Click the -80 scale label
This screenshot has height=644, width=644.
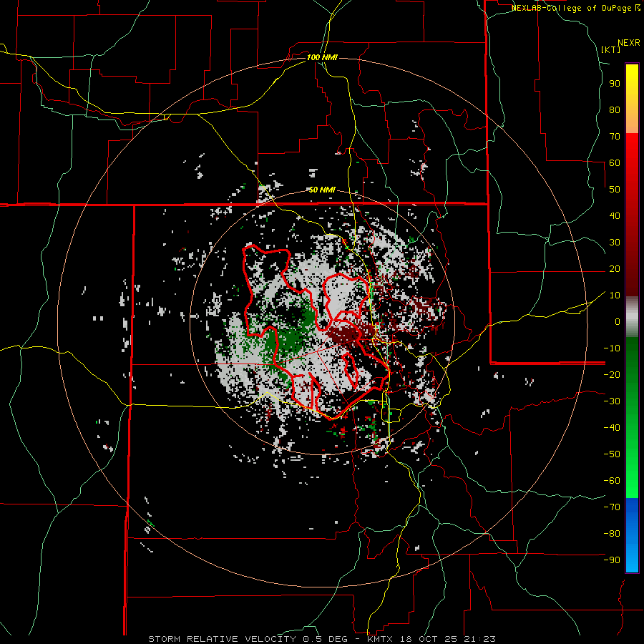pyautogui.click(x=612, y=534)
